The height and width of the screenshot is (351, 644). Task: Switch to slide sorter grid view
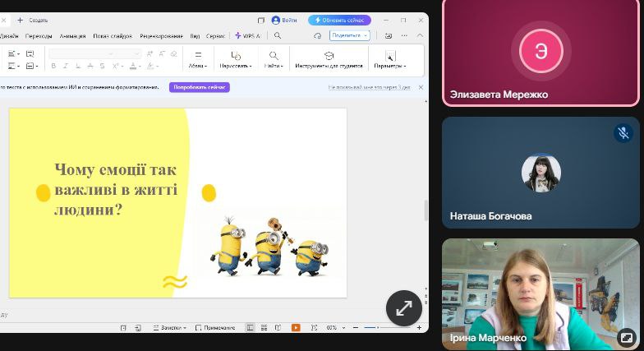(264, 327)
